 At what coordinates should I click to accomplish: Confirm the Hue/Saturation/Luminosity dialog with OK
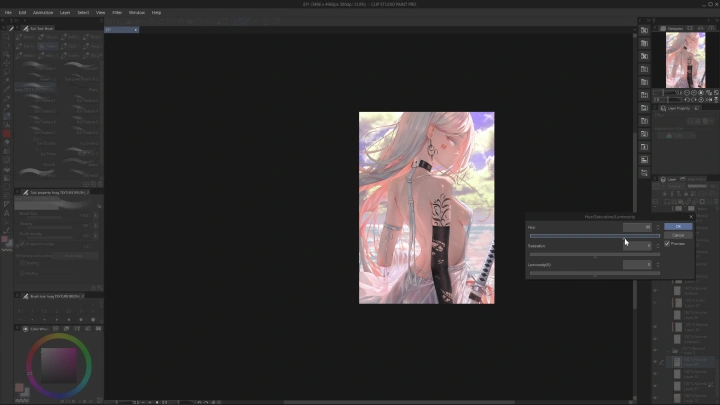(678, 227)
